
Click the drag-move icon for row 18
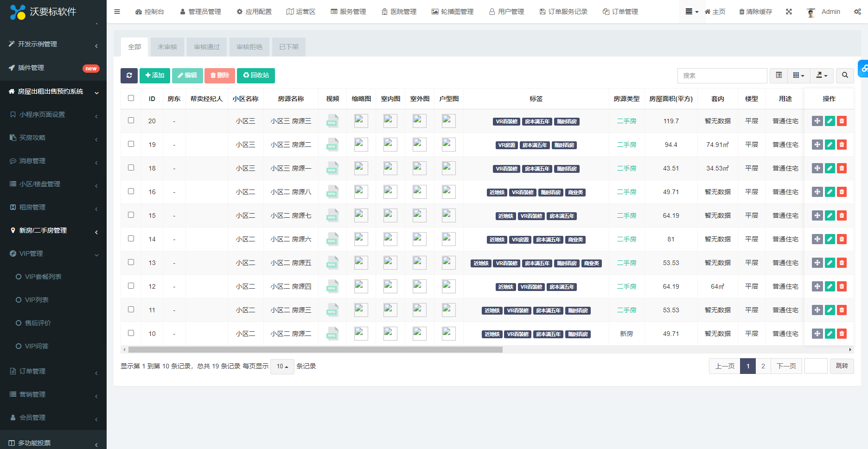click(817, 168)
